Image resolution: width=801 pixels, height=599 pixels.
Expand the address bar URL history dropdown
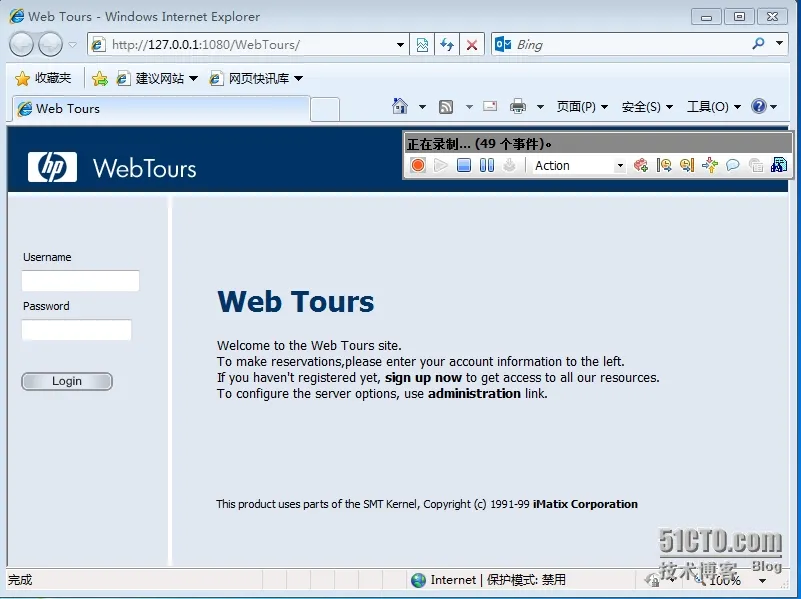pos(400,45)
